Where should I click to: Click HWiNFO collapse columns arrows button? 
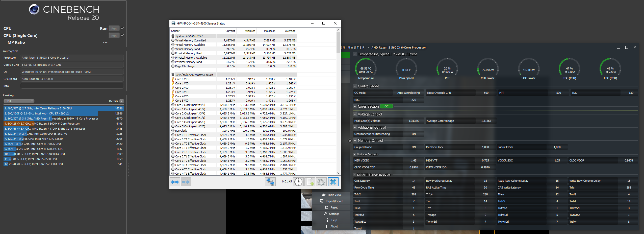(x=186, y=182)
